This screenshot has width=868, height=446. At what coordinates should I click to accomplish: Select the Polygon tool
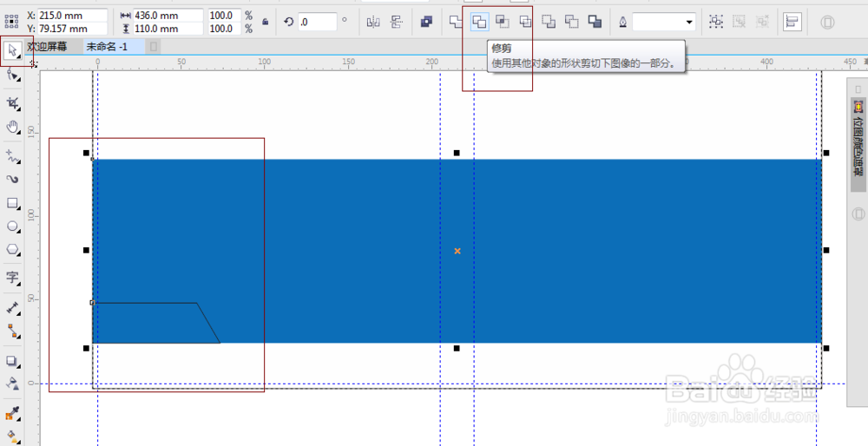pos(12,250)
